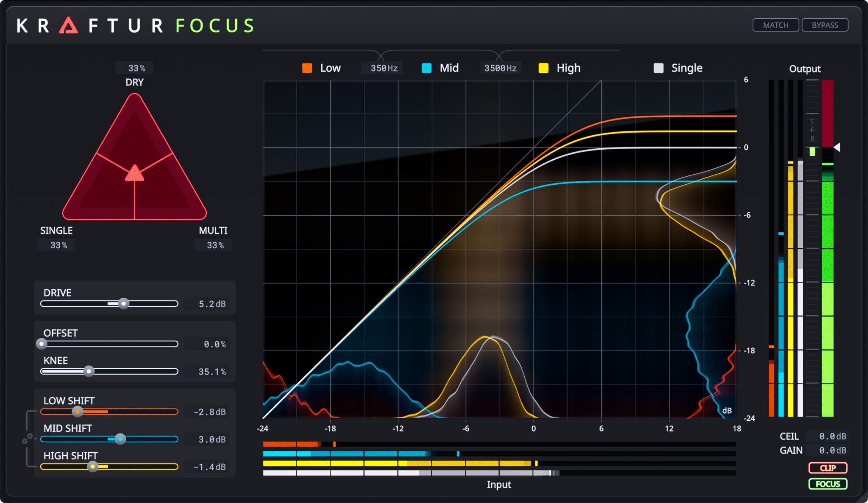Click the Output label above meters

point(805,69)
